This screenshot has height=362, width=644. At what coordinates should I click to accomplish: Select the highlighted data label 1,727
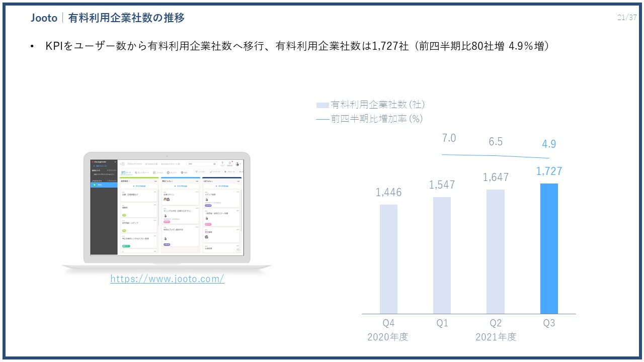[549, 171]
